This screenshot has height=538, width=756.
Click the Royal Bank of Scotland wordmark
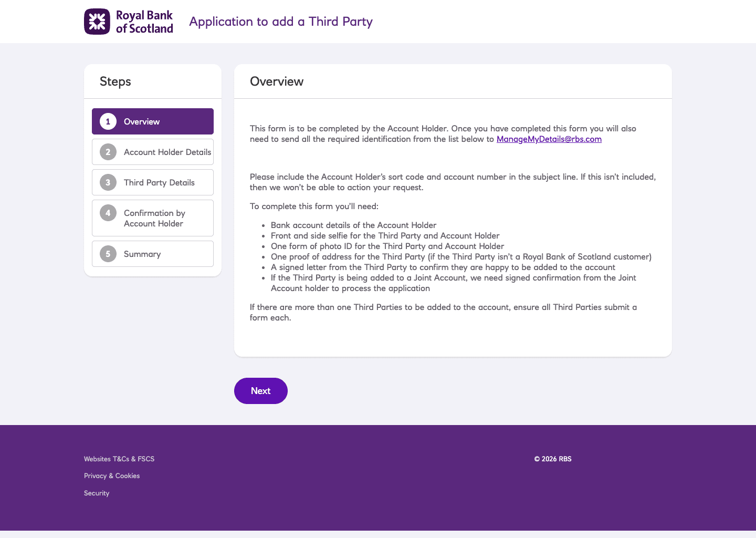144,22
